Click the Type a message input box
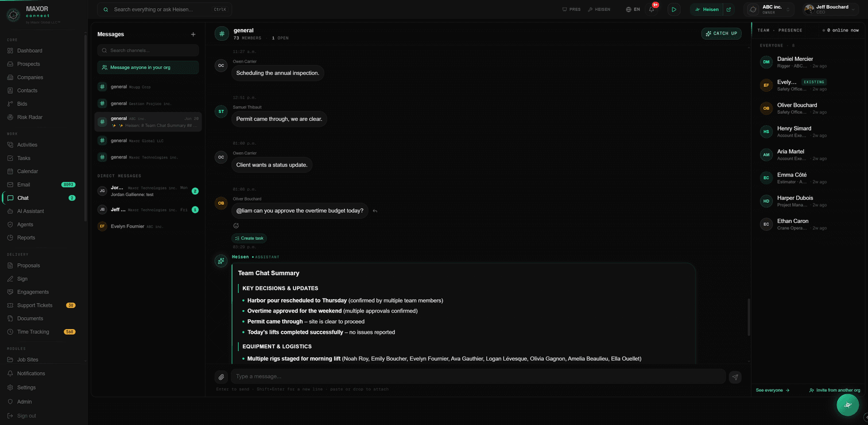Viewport: 868px width, 425px height. [x=478, y=377]
